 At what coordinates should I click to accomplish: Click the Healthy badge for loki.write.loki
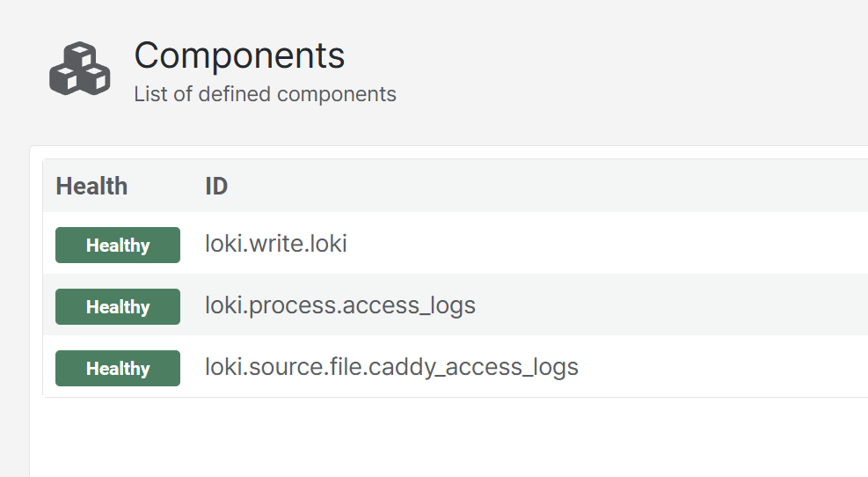tap(117, 245)
